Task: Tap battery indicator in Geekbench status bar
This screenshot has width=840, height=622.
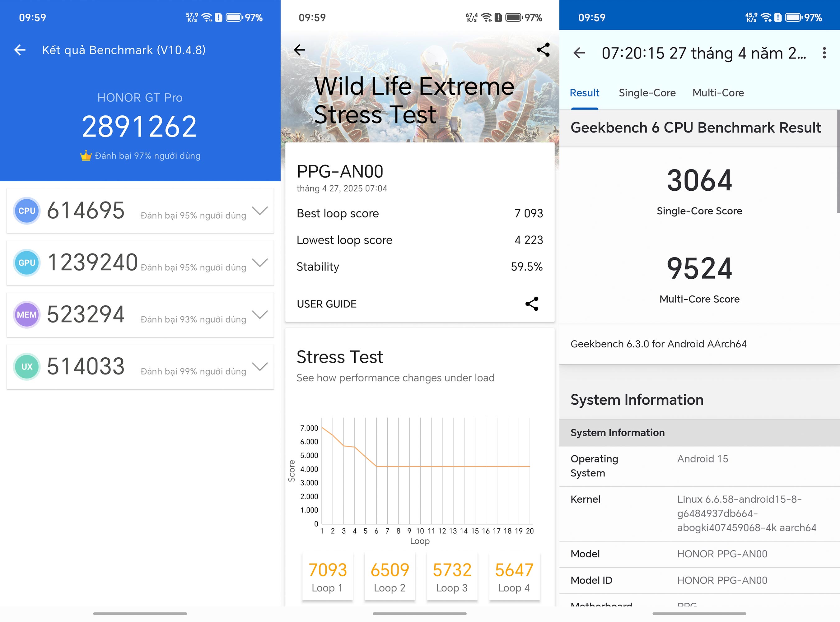Action: (x=793, y=17)
